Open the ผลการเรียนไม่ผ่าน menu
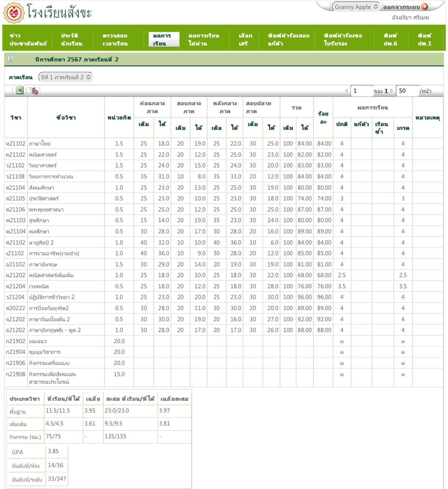This screenshot has height=489, width=448. 204,40
